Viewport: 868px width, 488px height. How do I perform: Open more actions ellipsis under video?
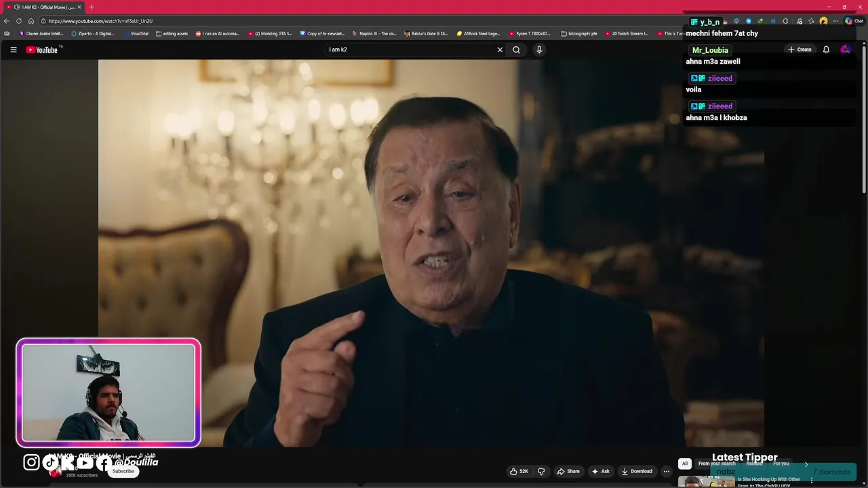[667, 471]
